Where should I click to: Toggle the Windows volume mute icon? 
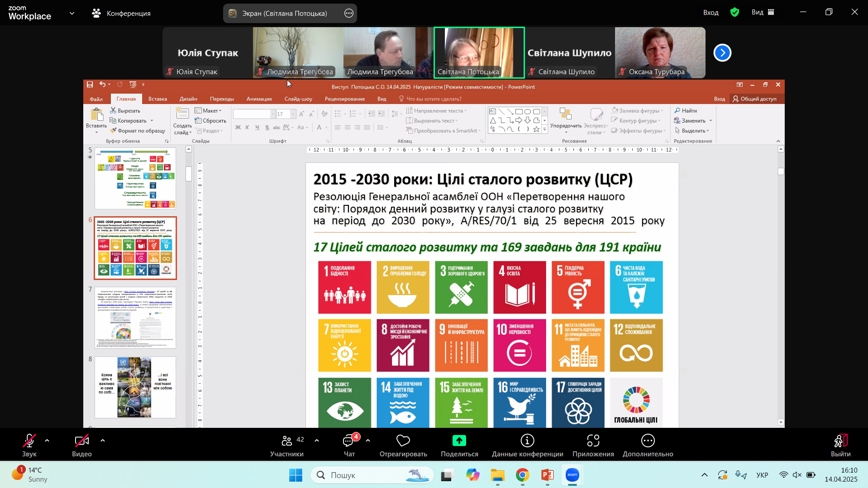tap(797, 475)
